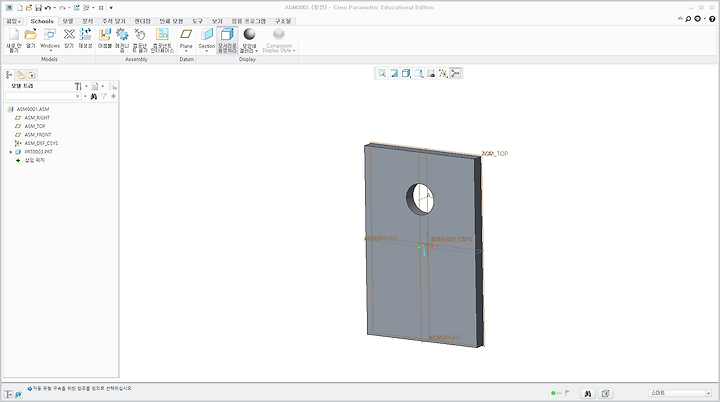Click the binoculars find icon in status bar

588,393
